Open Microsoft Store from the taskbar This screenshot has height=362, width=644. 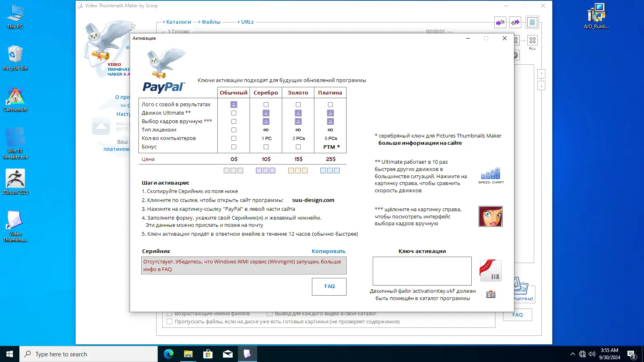[x=208, y=354]
